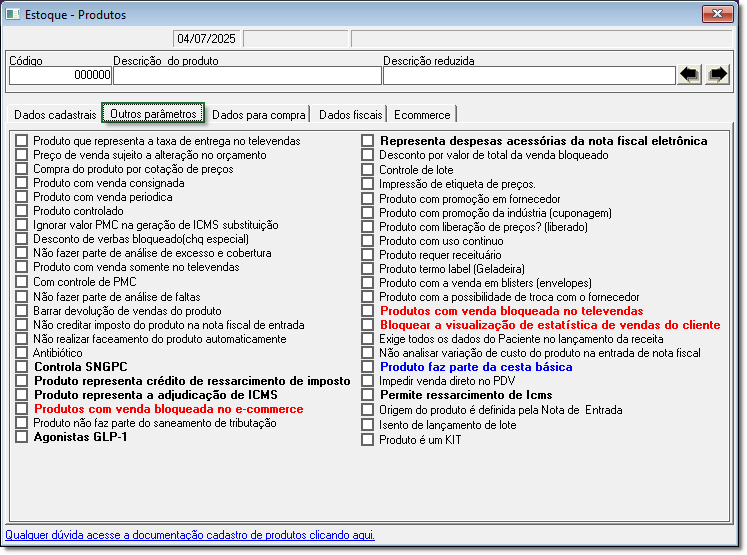Enable Controla SNGPC
The height and width of the screenshot is (555, 747).
point(21,367)
